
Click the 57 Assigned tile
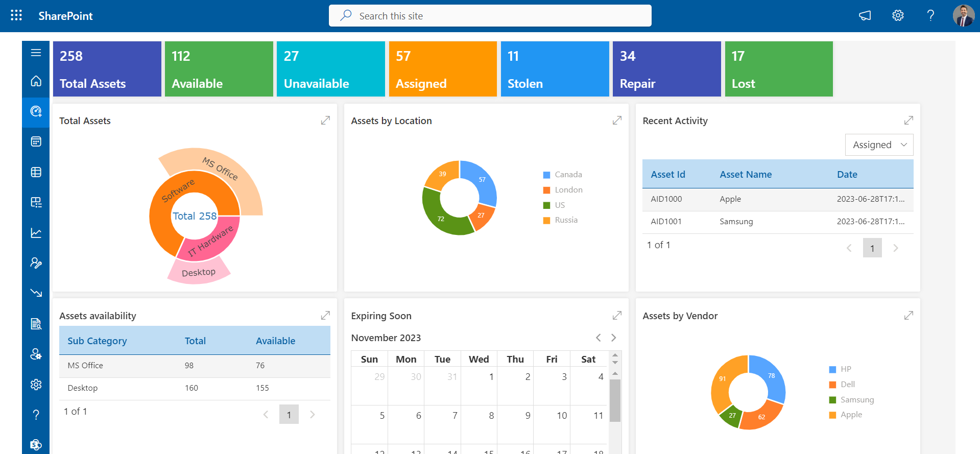pos(443,69)
